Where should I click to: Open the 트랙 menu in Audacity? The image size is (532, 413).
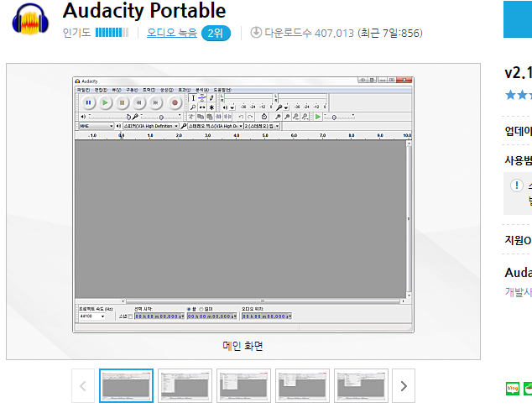point(149,90)
